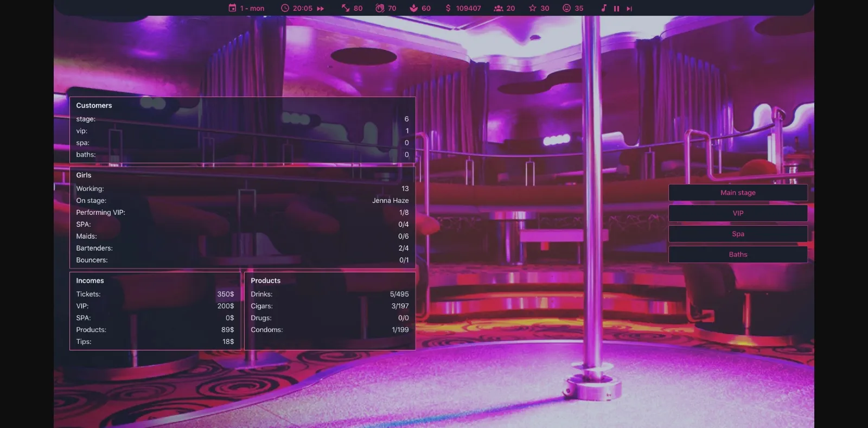The image size is (868, 428).
Task: Click the clapping hands stat icon
Action: (380, 8)
